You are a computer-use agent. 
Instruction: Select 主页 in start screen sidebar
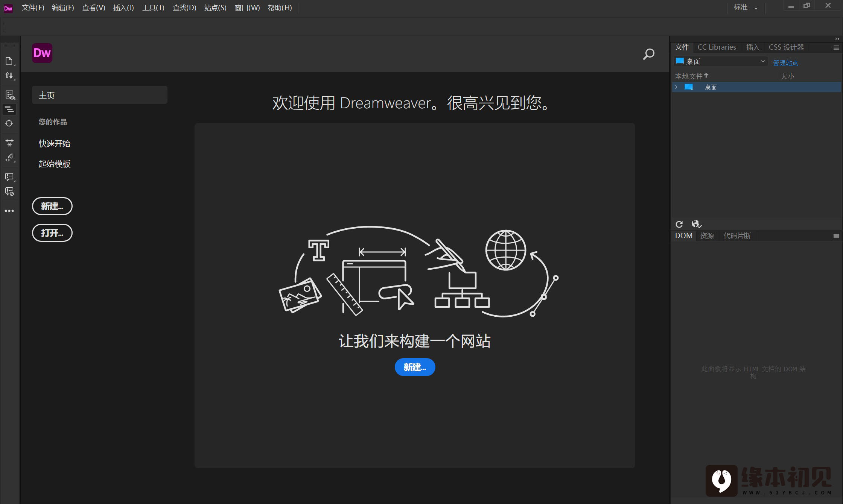(100, 95)
